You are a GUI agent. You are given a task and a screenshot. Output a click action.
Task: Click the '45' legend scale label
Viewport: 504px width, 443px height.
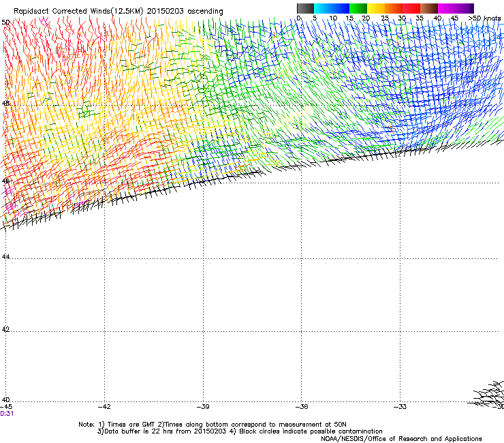pyautogui.click(x=454, y=18)
